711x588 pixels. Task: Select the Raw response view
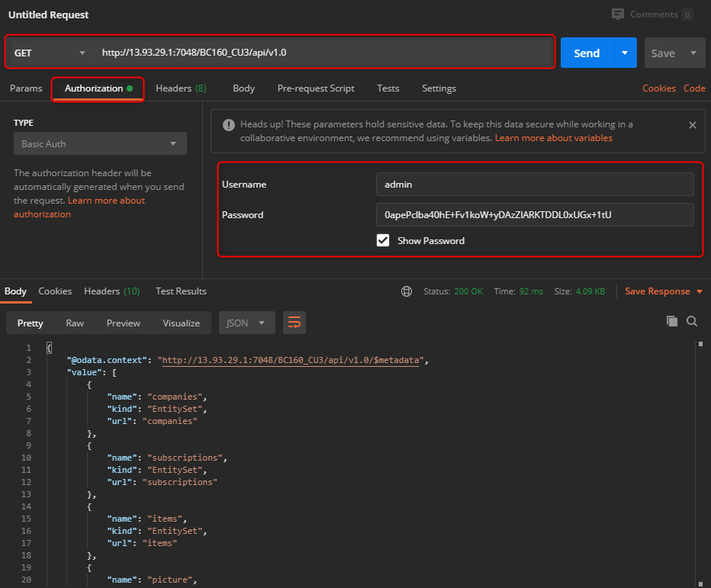pyautogui.click(x=75, y=323)
